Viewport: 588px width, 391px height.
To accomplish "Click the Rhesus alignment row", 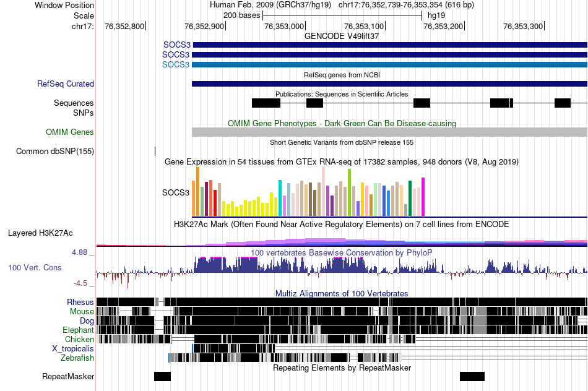I will coord(342,302).
